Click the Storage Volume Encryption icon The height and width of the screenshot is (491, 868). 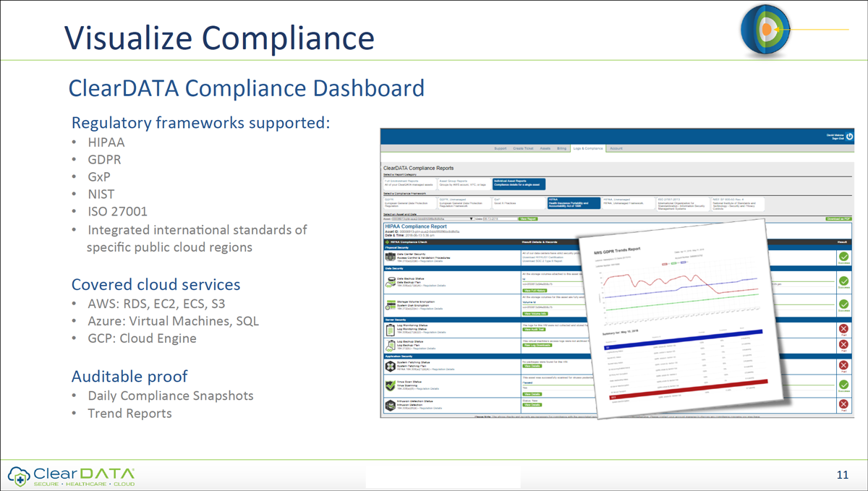(x=391, y=305)
